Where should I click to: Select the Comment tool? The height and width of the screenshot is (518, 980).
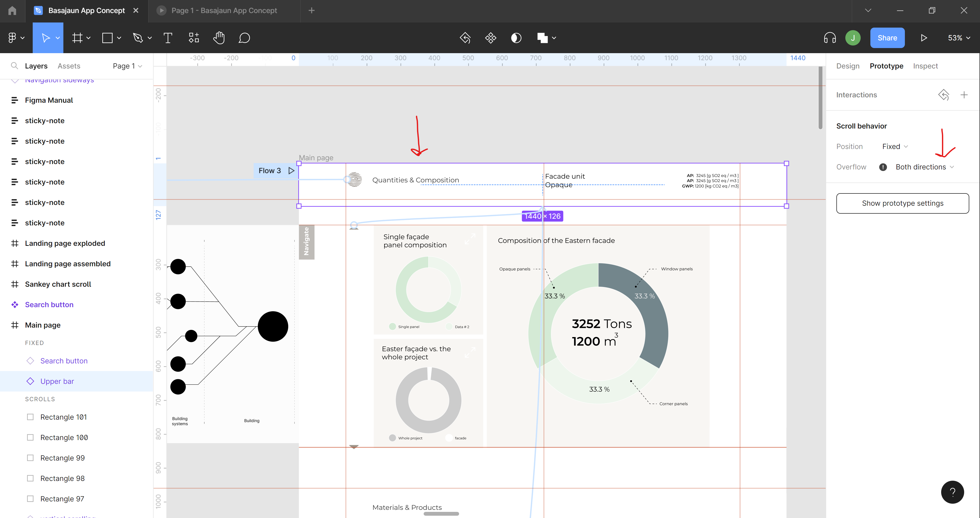point(244,38)
